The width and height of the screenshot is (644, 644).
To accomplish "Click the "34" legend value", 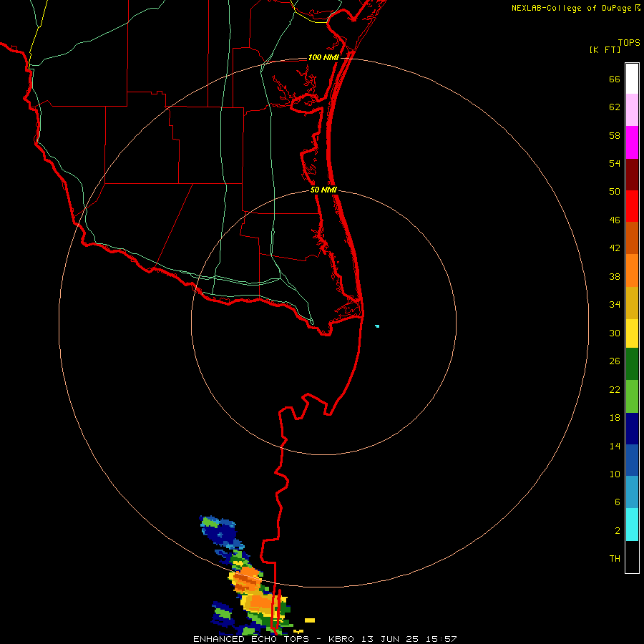I will pos(615,305).
